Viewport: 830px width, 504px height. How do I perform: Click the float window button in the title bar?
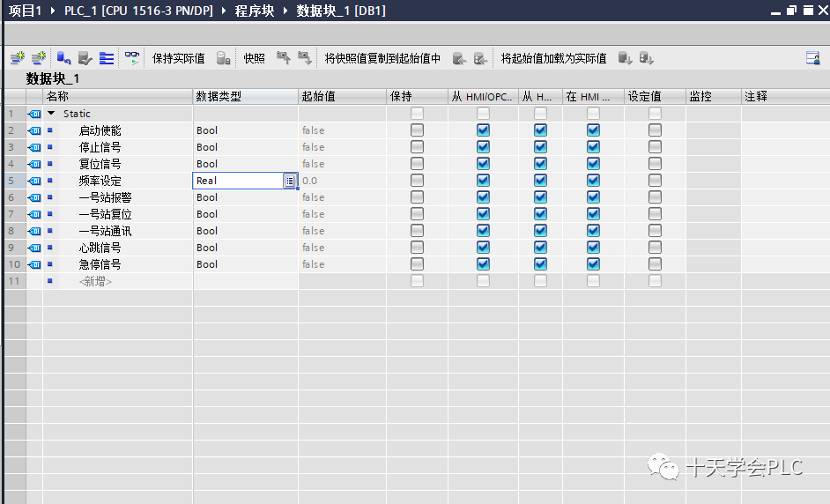point(791,10)
